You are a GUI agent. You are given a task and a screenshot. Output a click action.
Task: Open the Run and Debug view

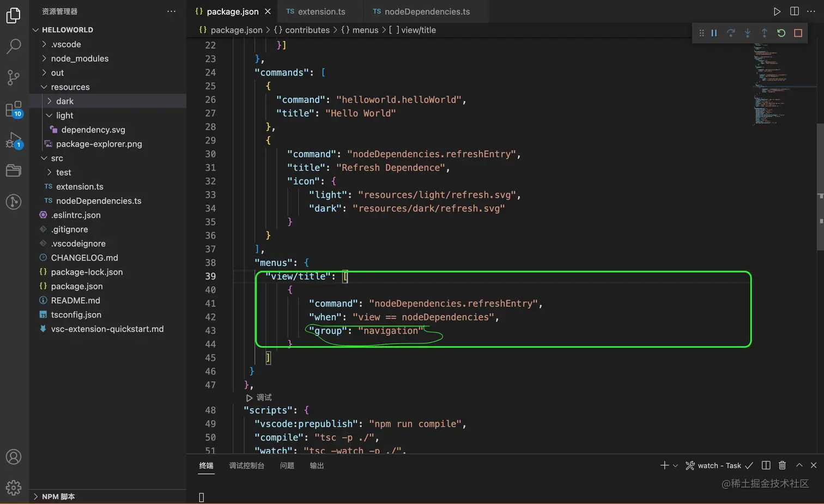click(14, 141)
